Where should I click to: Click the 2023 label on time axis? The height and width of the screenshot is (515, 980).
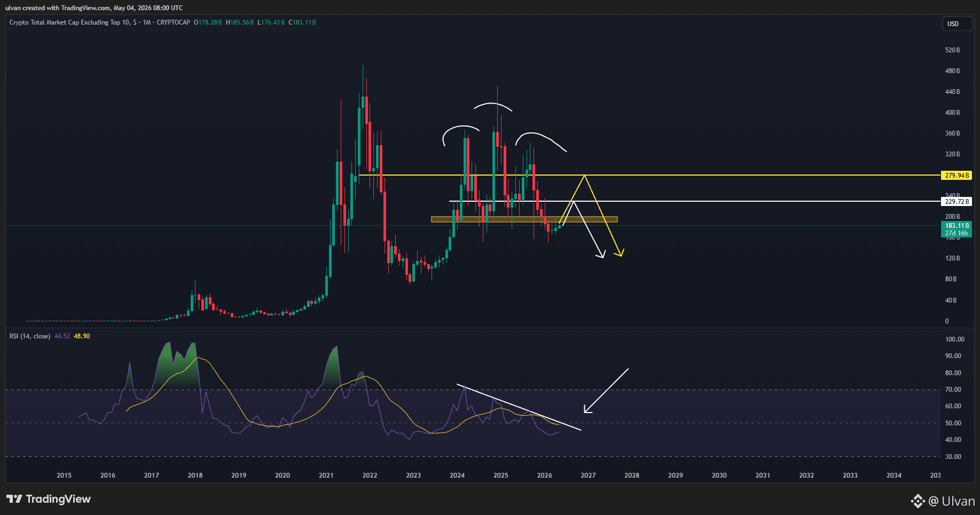(413, 476)
